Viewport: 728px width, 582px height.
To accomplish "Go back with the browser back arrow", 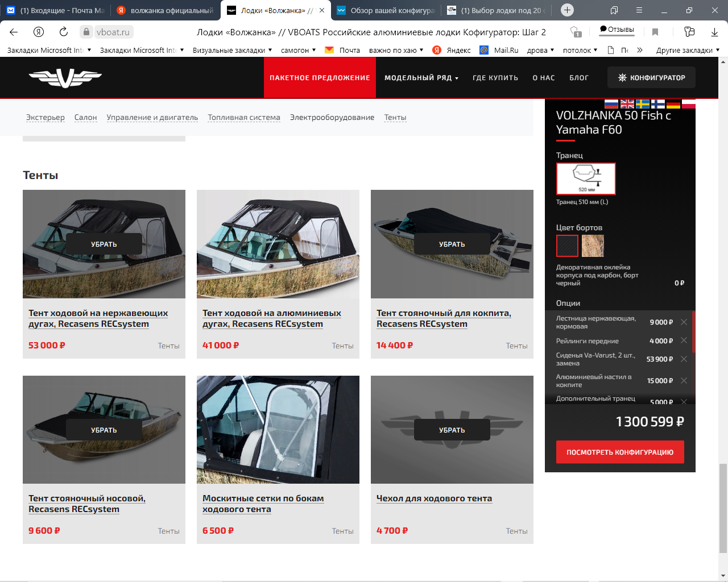I will tap(14, 32).
